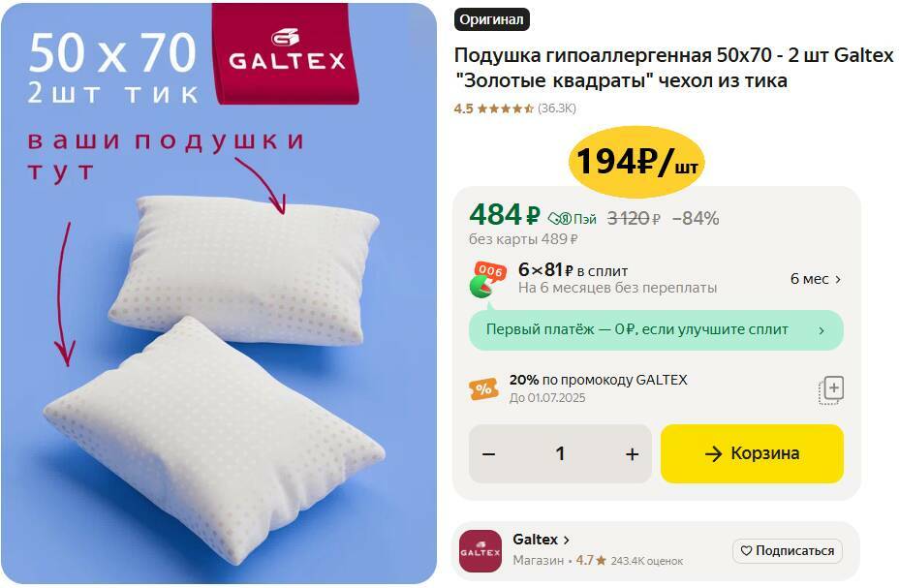This screenshot has height=588, width=899.
Task: Click the Galtex store logo icon
Action: pos(480,551)
